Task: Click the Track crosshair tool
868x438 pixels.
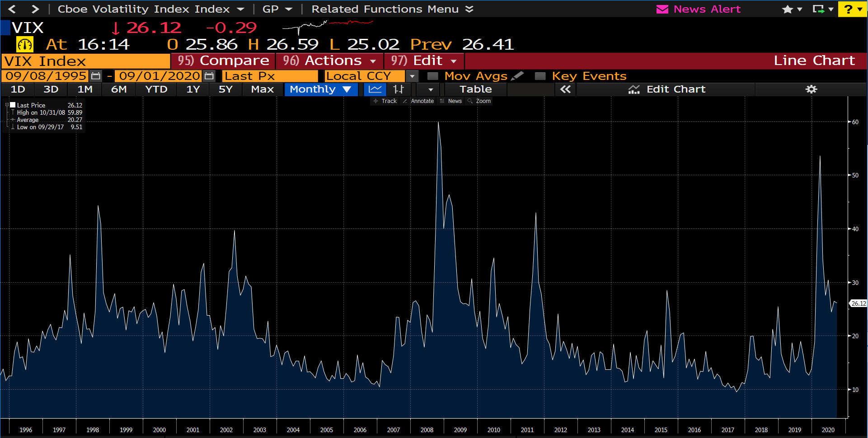Action: [x=385, y=101]
